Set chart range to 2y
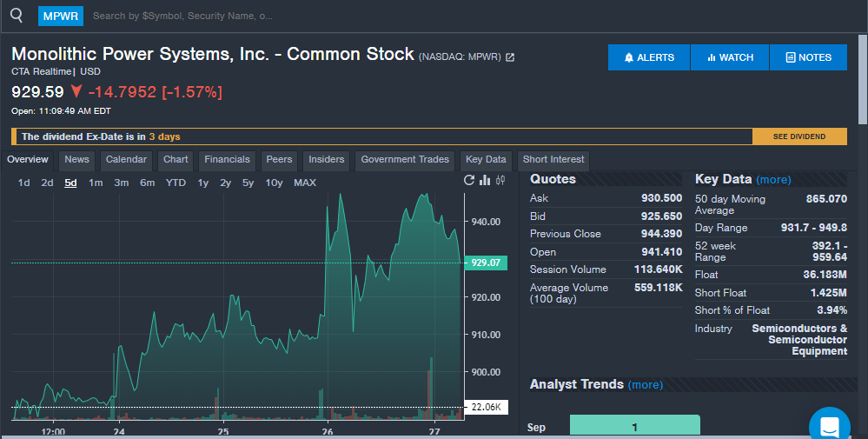The height and width of the screenshot is (439, 868). [225, 183]
